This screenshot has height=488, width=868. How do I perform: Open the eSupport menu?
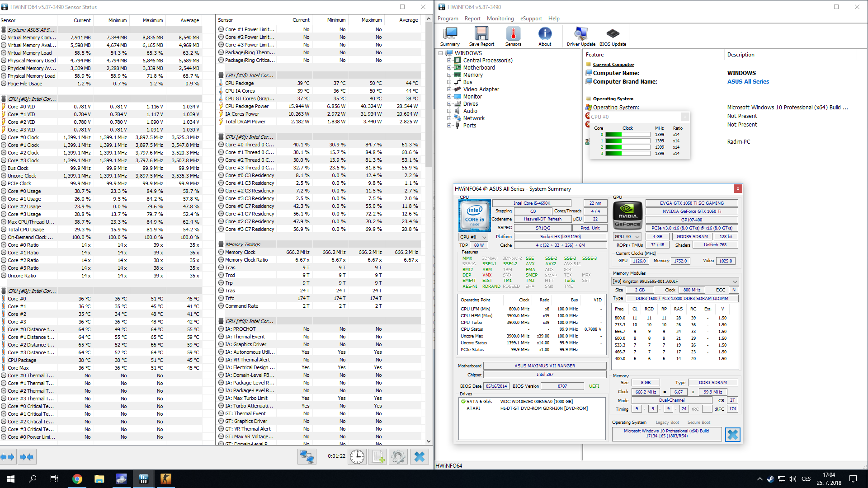[531, 19]
